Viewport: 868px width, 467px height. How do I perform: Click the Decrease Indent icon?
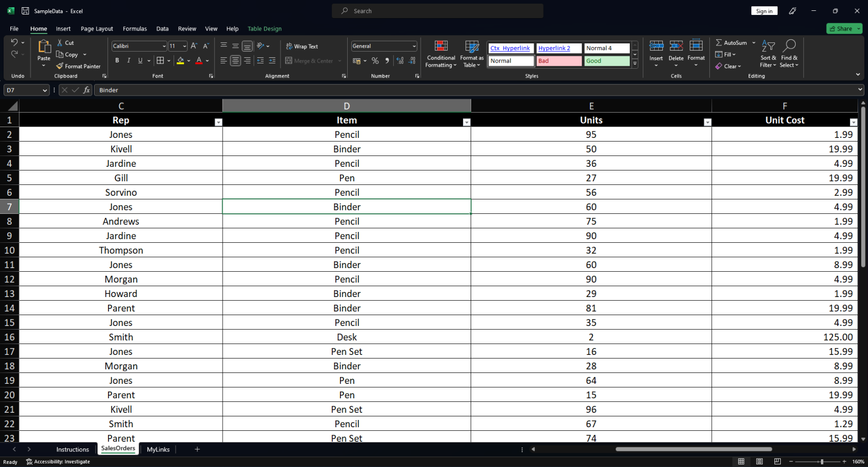[260, 60]
